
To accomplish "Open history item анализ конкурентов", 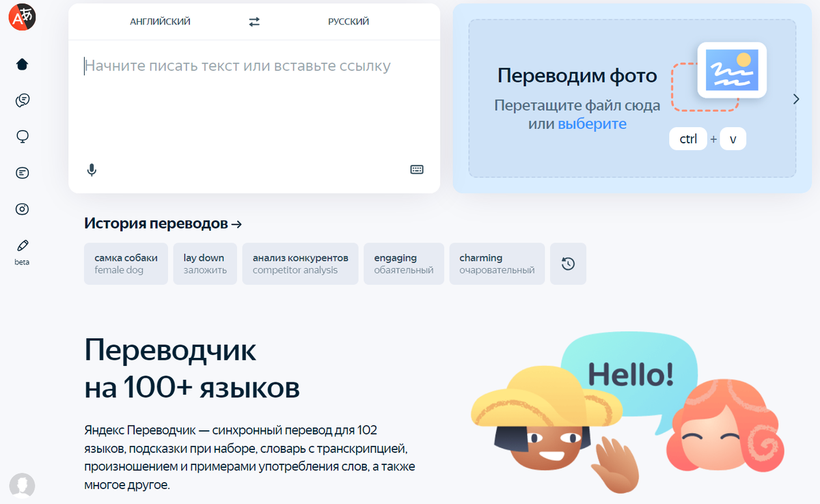I will tap(300, 264).
